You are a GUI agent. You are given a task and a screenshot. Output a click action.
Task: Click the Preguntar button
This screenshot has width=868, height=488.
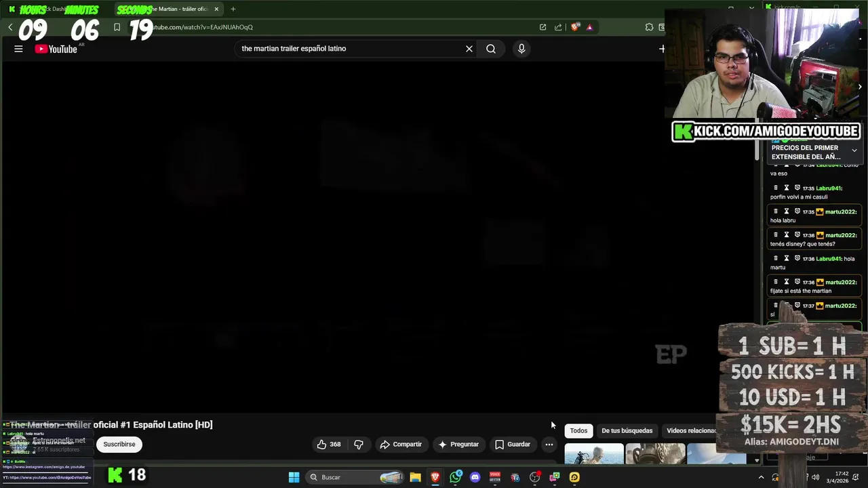(458, 445)
